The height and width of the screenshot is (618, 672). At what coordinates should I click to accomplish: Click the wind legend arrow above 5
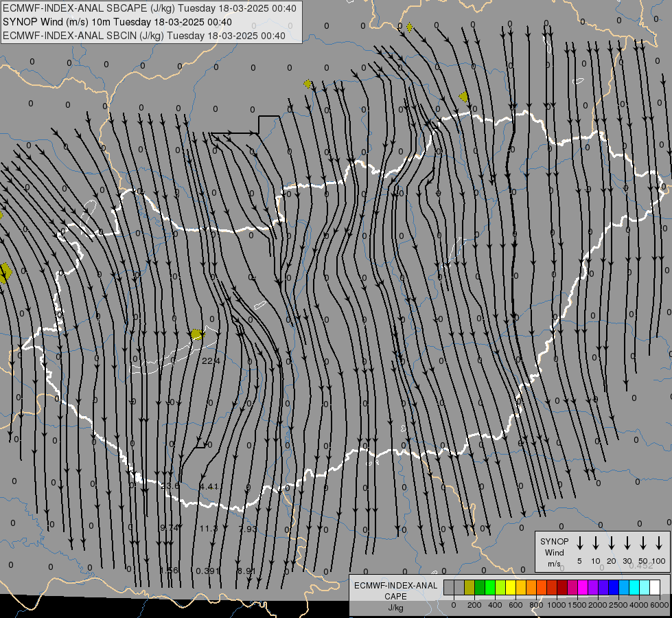[579, 542]
